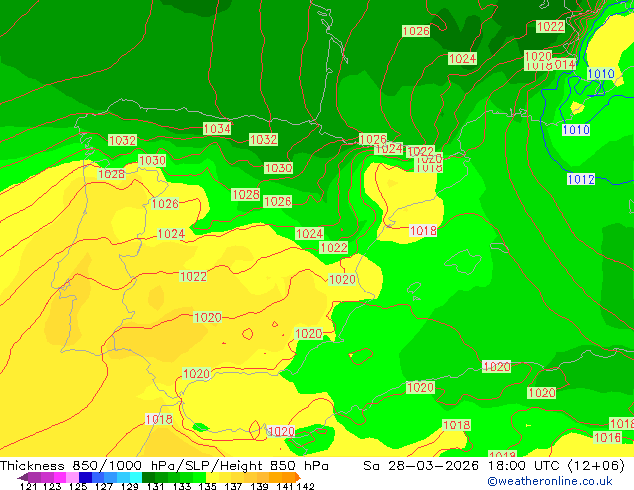
Task: Select the blue 1012 isobar label
Action: click(581, 179)
